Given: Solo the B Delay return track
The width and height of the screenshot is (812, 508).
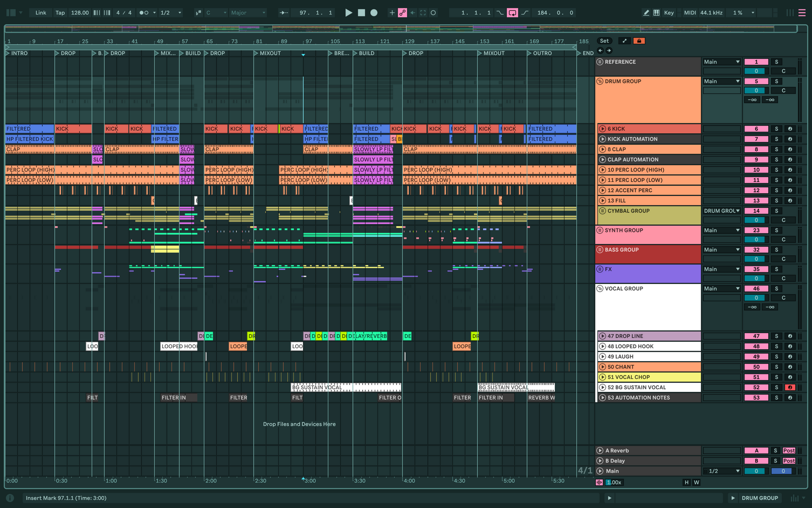Looking at the screenshot, I should [x=775, y=461].
